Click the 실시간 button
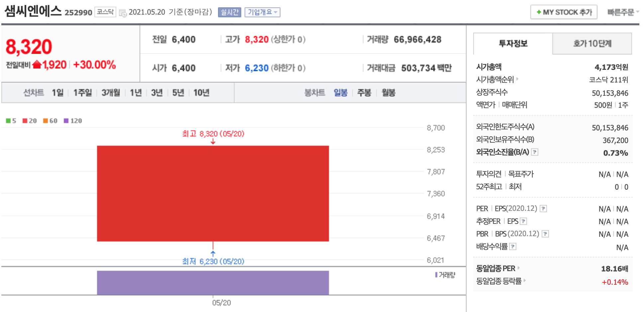 click(230, 12)
